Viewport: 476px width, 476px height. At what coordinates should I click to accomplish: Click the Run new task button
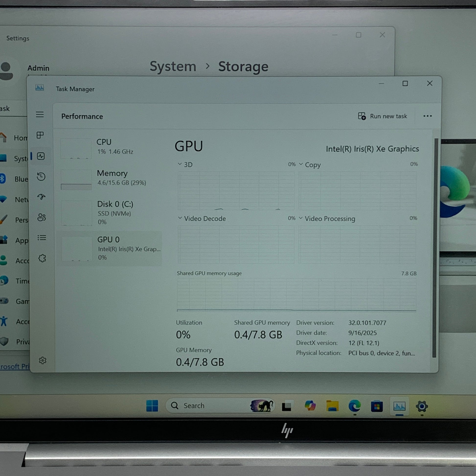tap(382, 116)
